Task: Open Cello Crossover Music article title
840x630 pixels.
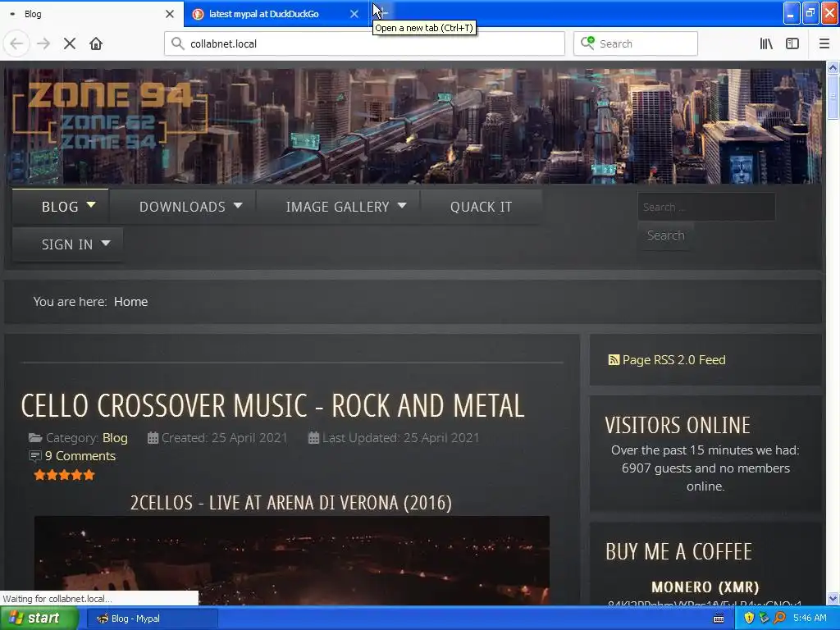Action: (272, 405)
